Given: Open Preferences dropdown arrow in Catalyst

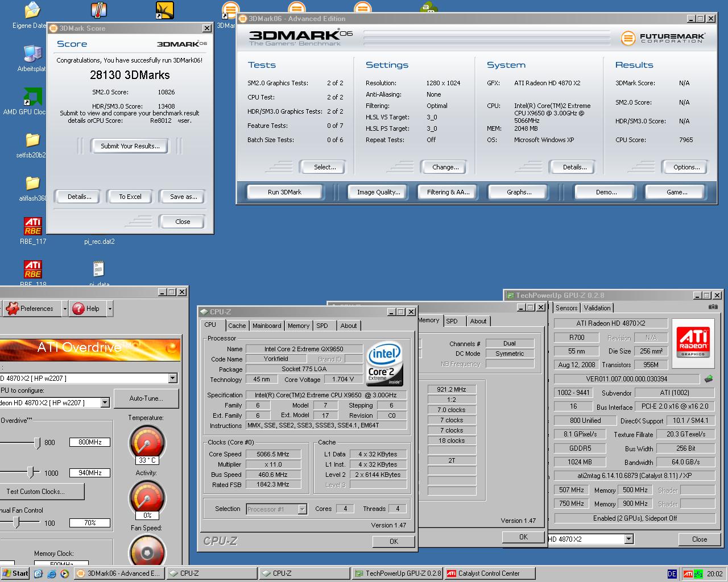Looking at the screenshot, I should pyautogui.click(x=65, y=309).
